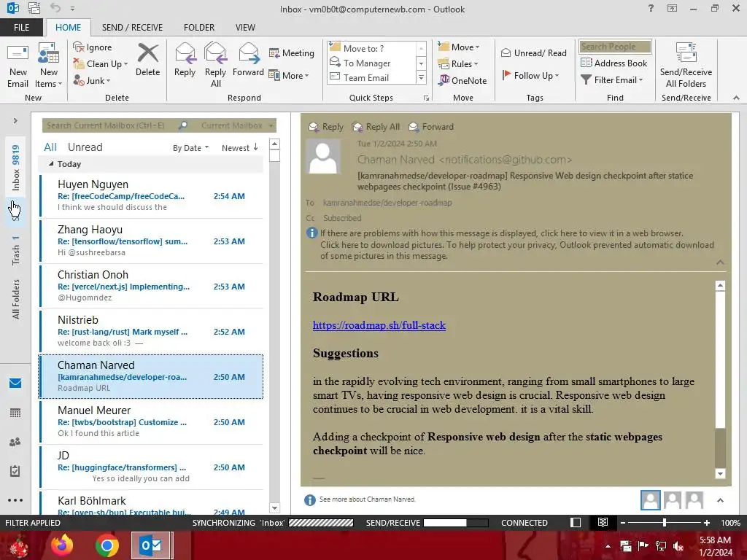The height and width of the screenshot is (560, 747).
Task: Open more navigation options
Action: 15,500
